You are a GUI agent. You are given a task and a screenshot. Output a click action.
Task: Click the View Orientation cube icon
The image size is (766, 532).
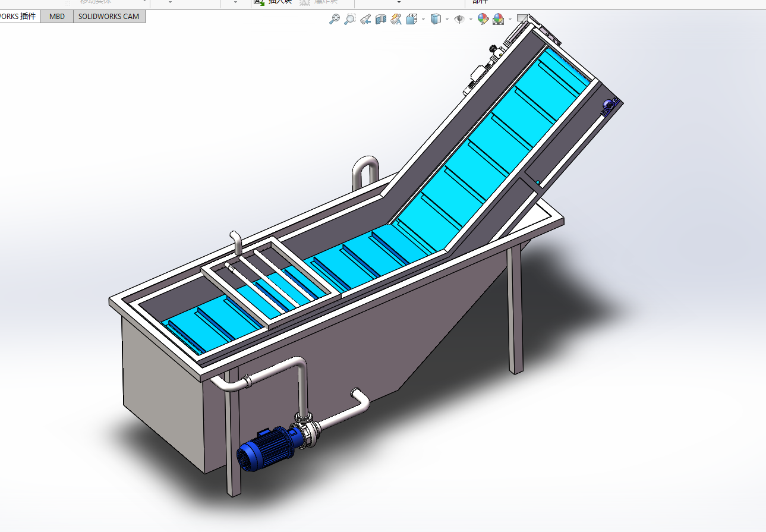[412, 19]
